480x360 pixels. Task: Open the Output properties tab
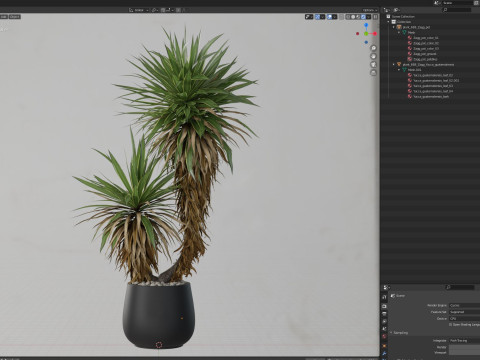(384, 314)
